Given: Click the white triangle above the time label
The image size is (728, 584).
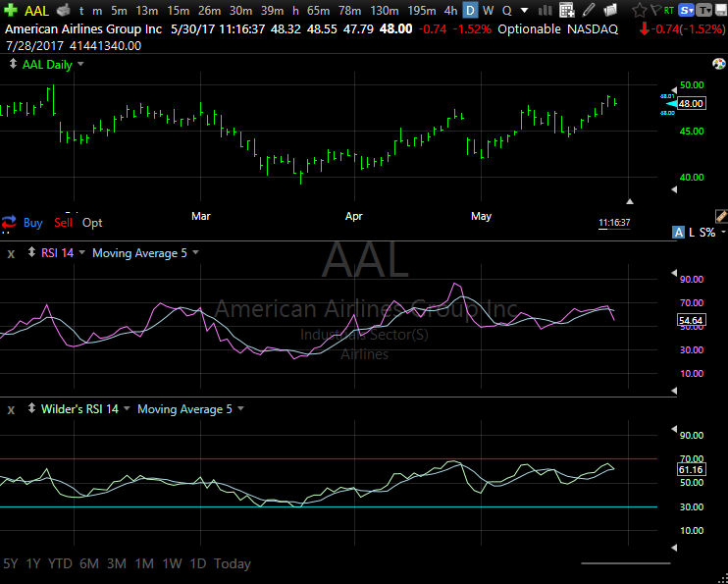Looking at the screenshot, I should click(x=630, y=201).
